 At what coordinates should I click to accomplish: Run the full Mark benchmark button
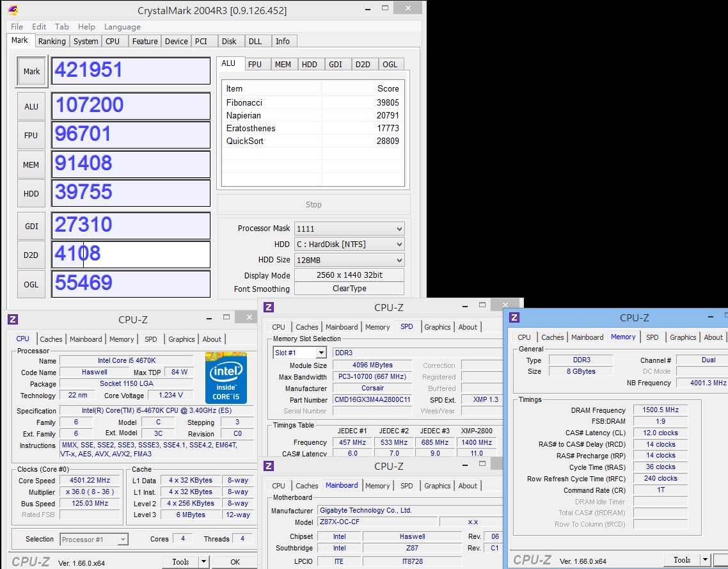click(x=31, y=72)
